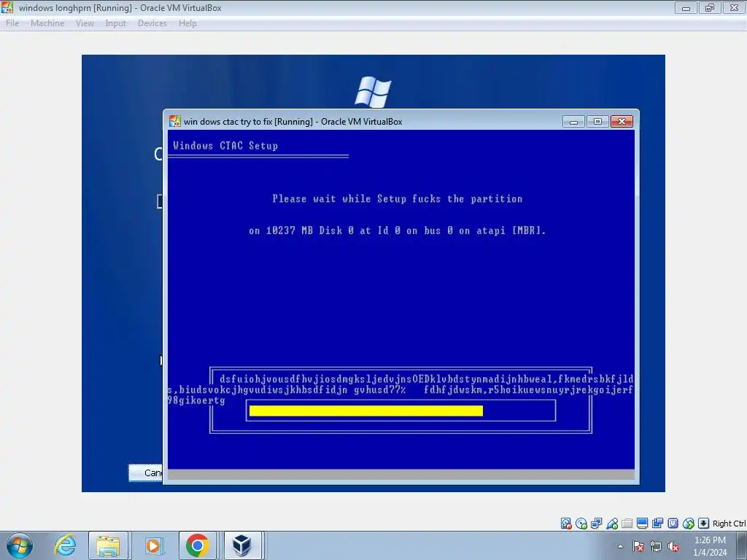747x560 pixels.
Task: Click the hard disk activity status icon
Action: tap(566, 524)
